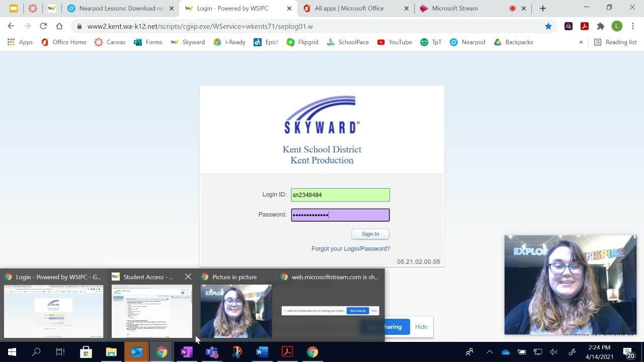Open Word from the taskbar
Image resolution: width=644 pixels, height=362 pixels.
[262, 352]
